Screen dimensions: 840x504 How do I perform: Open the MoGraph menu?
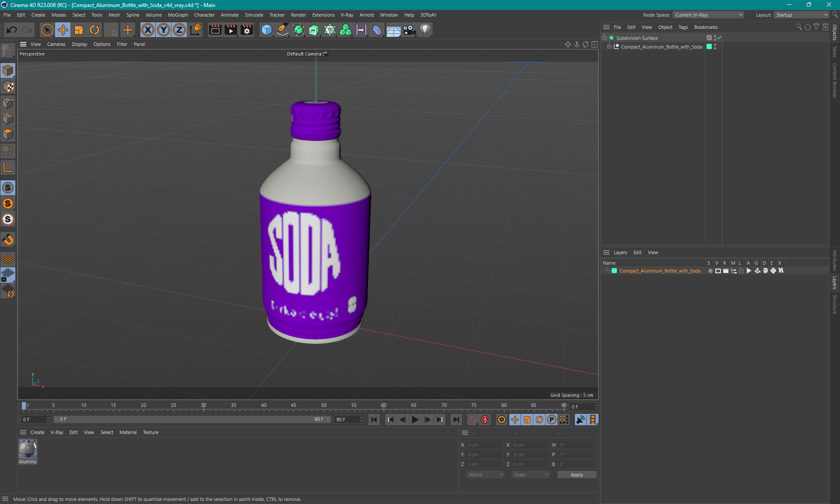click(178, 15)
